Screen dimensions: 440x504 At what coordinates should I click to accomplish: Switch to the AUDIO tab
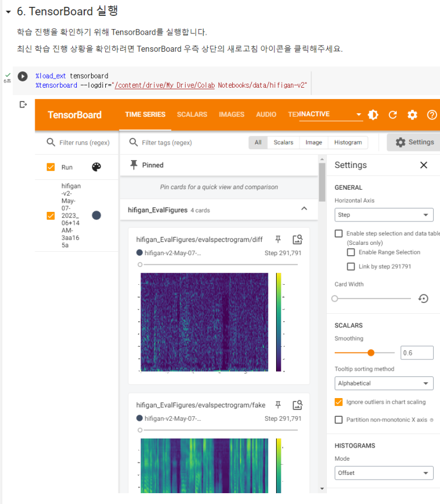coord(266,114)
